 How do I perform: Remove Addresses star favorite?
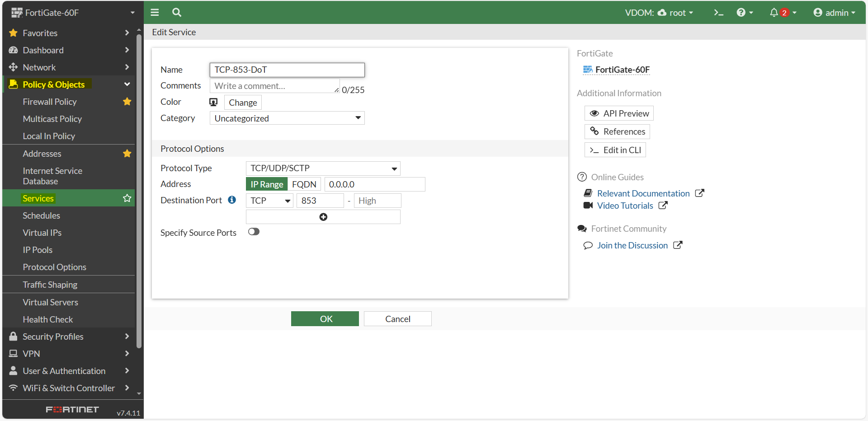click(127, 154)
